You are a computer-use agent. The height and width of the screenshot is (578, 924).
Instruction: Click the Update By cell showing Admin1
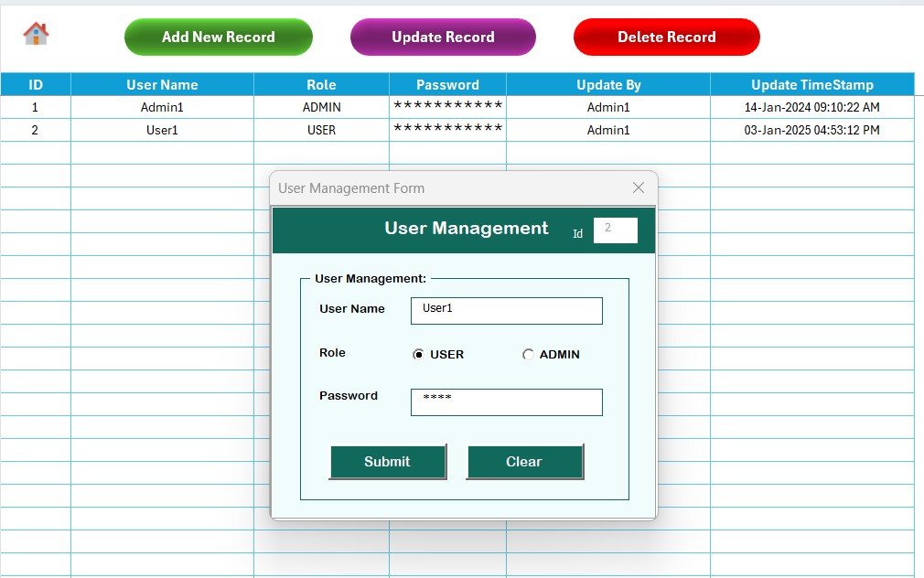[x=607, y=107]
